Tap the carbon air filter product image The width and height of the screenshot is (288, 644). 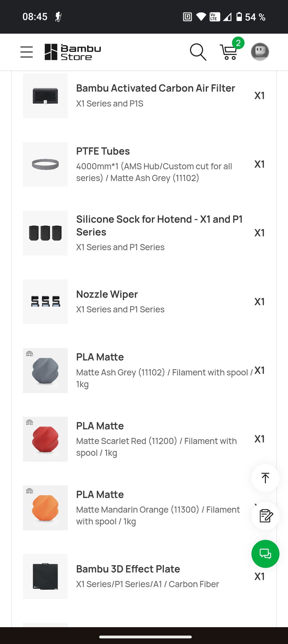[45, 96]
